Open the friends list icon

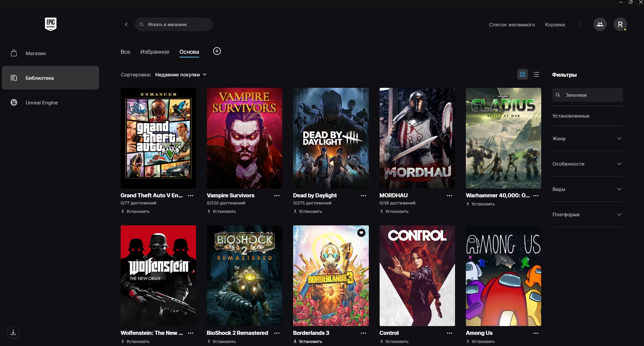tap(600, 24)
